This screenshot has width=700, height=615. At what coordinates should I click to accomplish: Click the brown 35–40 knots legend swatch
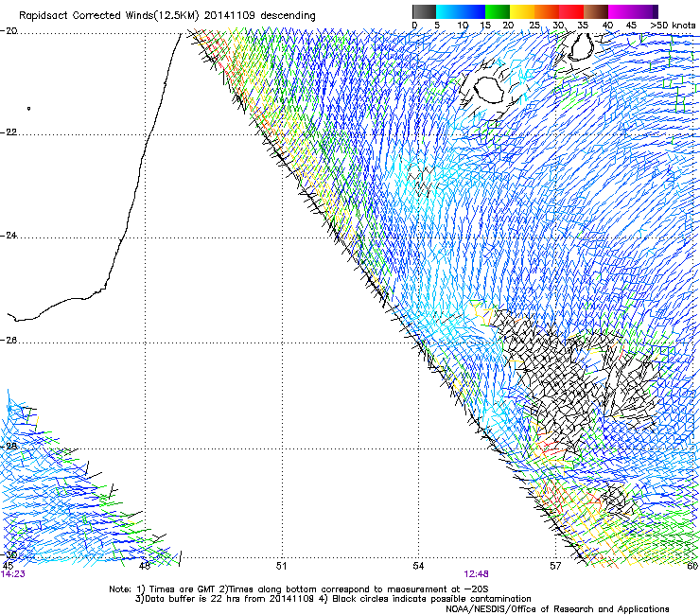tap(596, 11)
